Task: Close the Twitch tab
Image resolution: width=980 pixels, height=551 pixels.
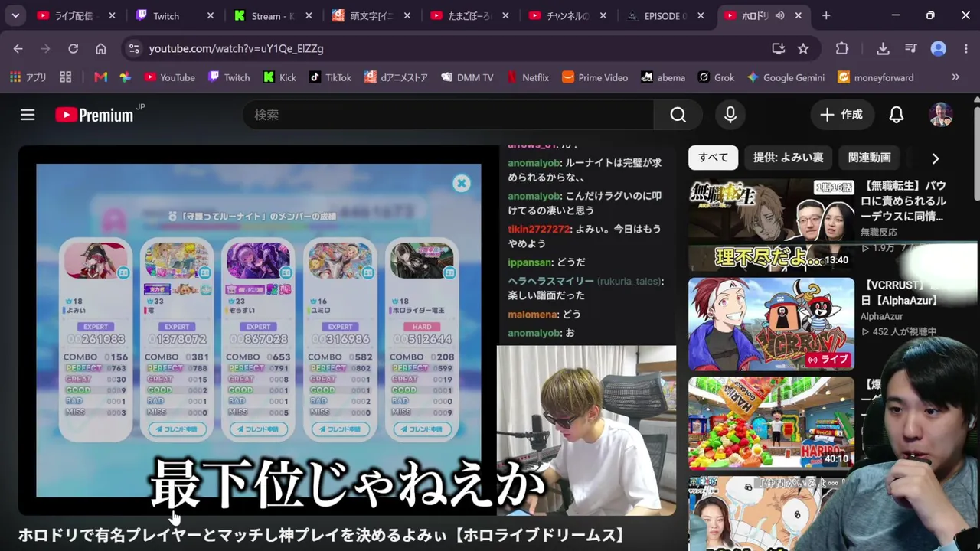Action: [x=211, y=15]
